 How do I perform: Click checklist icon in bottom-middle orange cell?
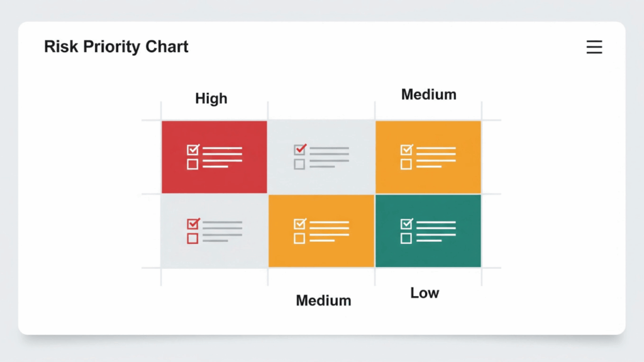point(321,231)
